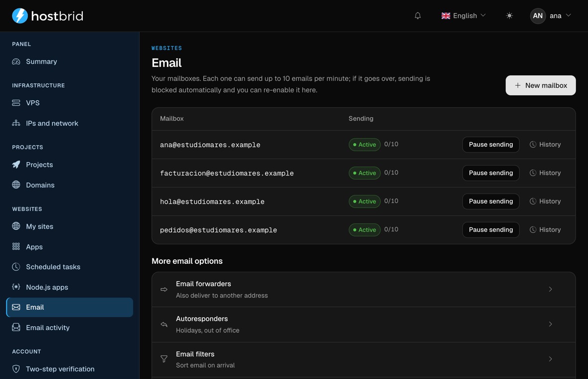Click the Sending column header
588x379 pixels.
pyautogui.click(x=361, y=119)
